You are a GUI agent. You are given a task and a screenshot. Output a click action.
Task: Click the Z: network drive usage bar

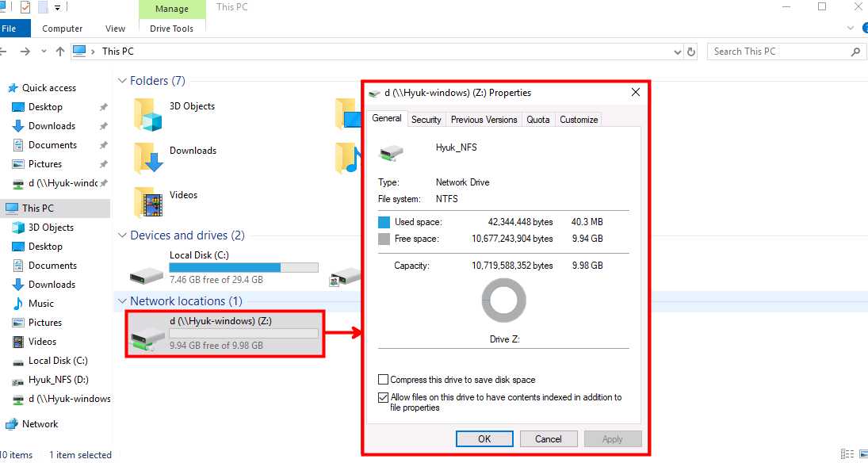(x=243, y=334)
